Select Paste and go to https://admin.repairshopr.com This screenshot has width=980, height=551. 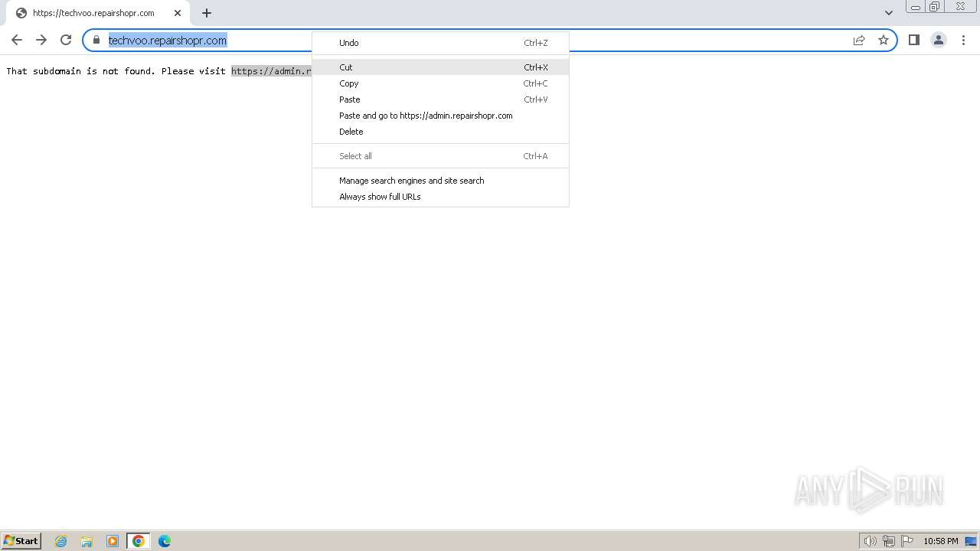click(440, 116)
